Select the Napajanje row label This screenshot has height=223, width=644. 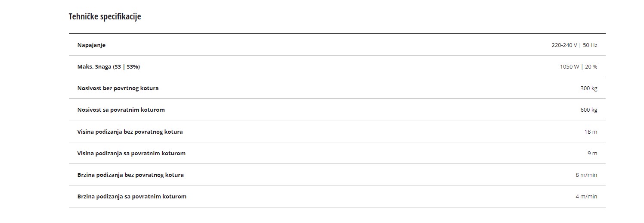[91, 45]
